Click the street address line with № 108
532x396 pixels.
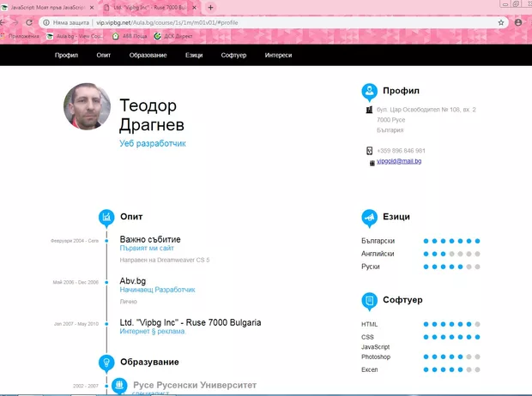[426, 110]
